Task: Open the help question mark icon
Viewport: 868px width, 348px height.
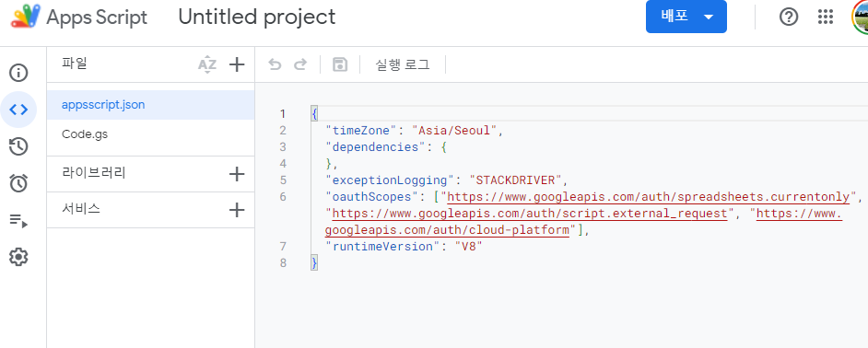Action: click(x=789, y=17)
